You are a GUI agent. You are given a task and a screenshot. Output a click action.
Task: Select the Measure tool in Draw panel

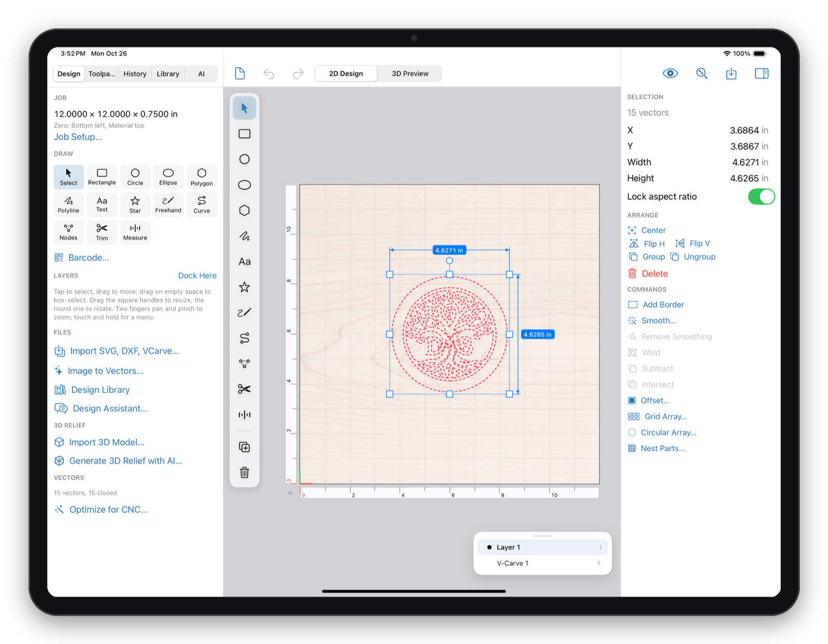pos(135,232)
